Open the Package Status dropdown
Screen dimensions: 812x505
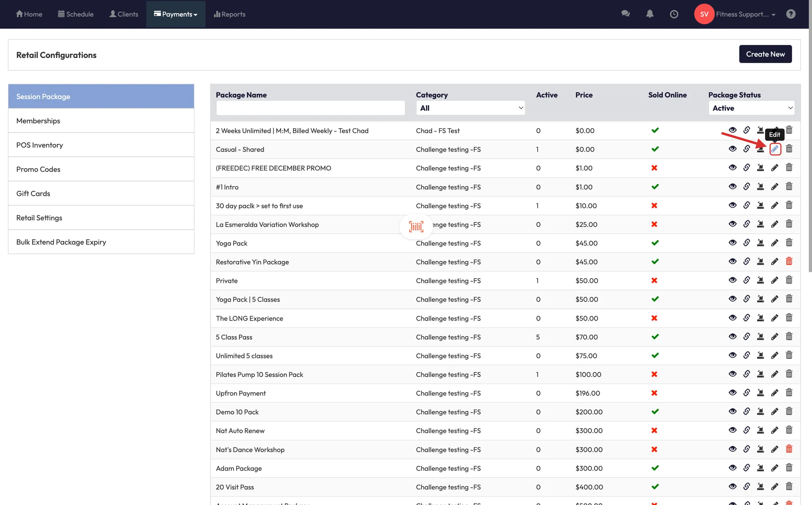click(751, 108)
